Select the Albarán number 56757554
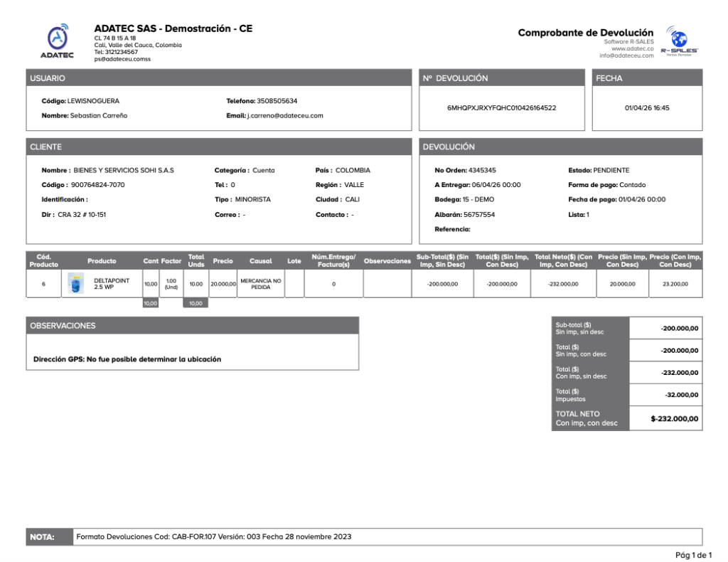The image size is (728, 562). [479, 215]
